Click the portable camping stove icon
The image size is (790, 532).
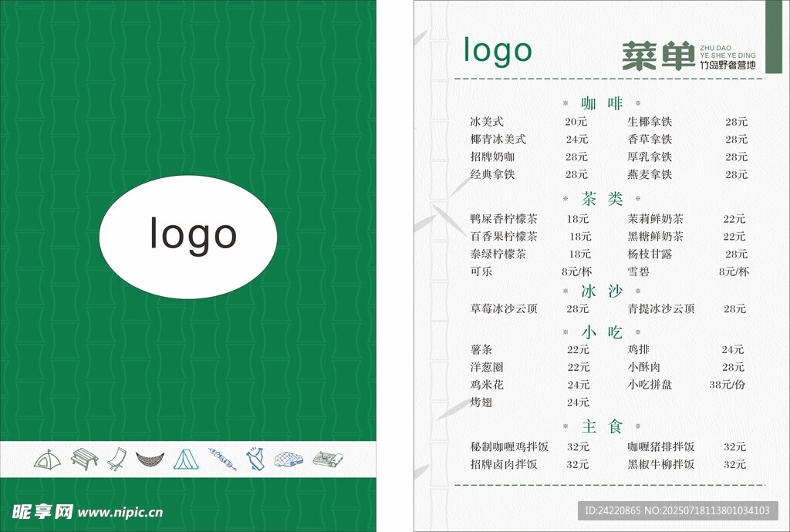click(x=327, y=460)
